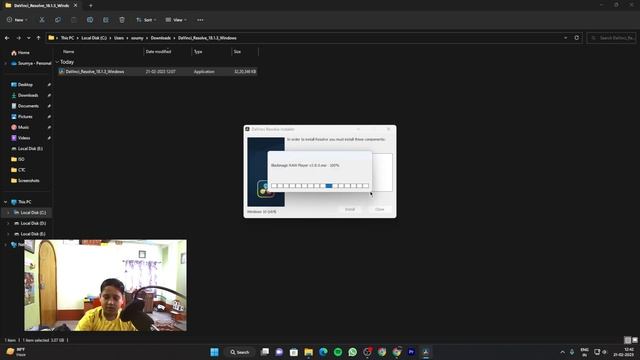640x360 pixels.
Task: Open recent locations dropdown arrow
Action: 29,38
